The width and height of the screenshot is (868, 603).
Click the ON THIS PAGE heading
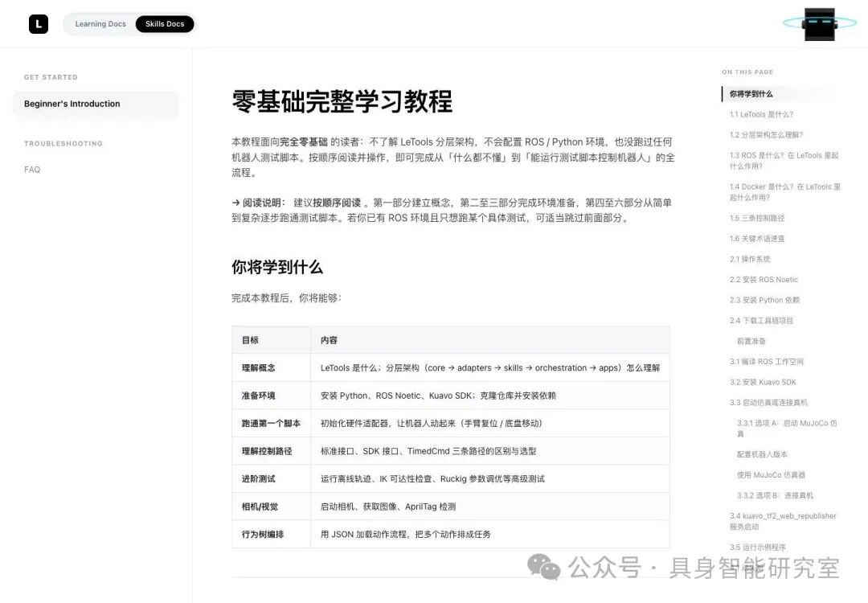pyautogui.click(x=747, y=72)
